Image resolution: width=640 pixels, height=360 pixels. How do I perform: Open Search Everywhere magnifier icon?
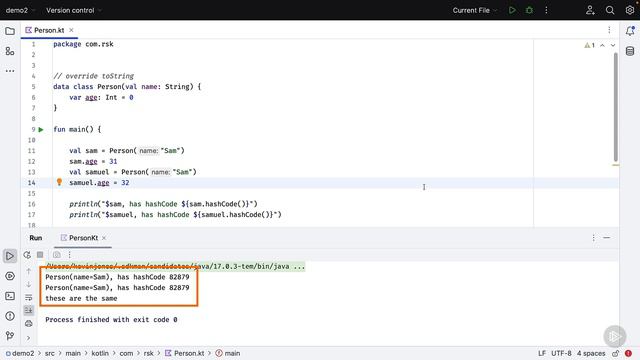610,10
